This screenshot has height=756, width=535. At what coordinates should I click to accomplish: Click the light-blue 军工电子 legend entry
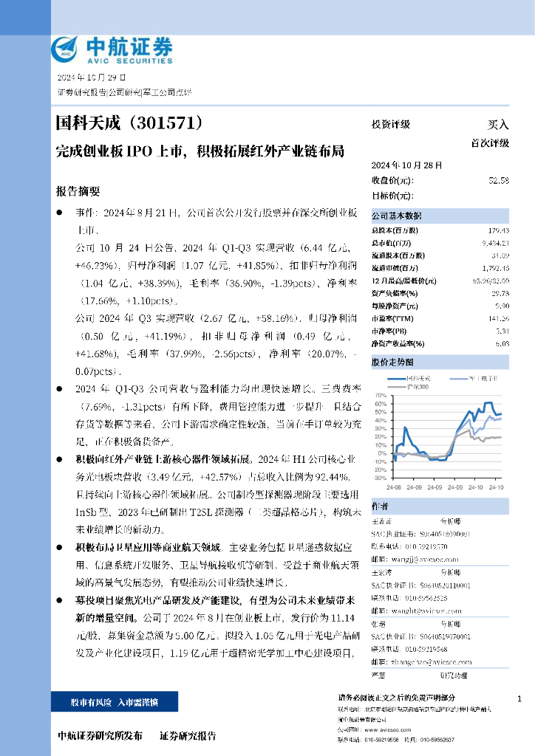(x=474, y=379)
